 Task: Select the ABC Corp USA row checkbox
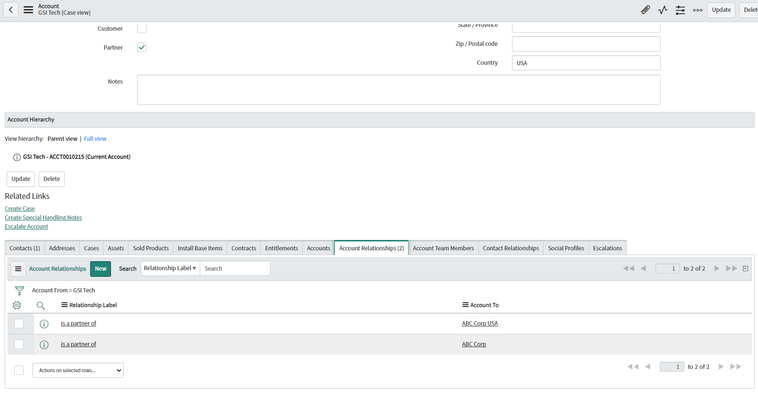pos(19,323)
